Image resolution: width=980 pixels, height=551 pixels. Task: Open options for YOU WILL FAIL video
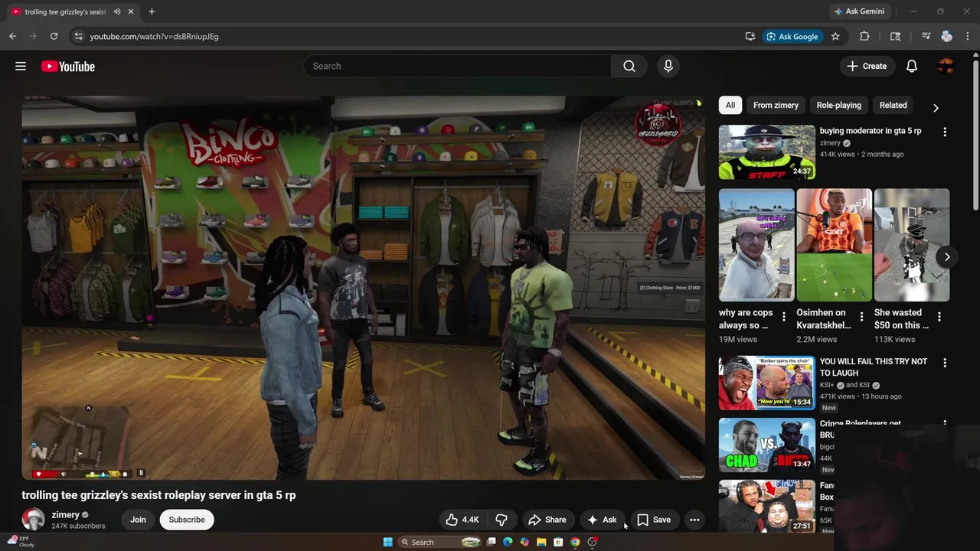coord(945,363)
